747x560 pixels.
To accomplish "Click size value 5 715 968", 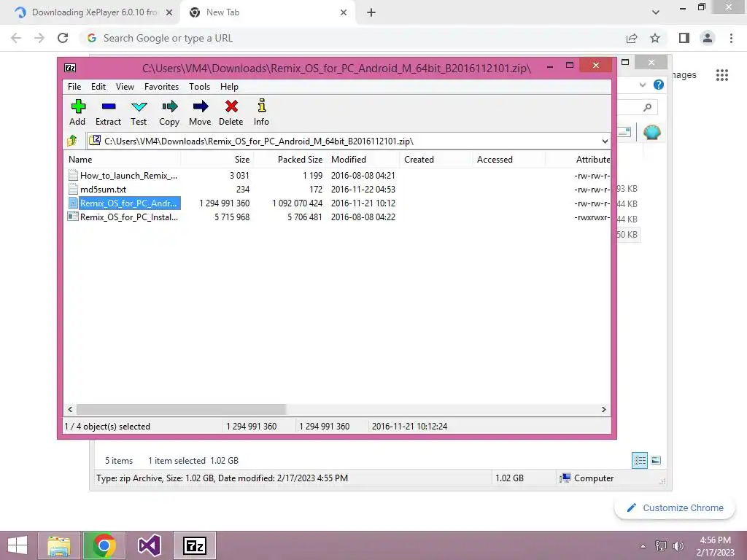I will tap(232, 217).
